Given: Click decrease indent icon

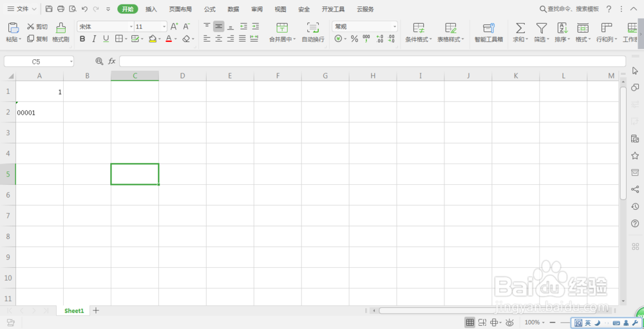Looking at the screenshot, I should 243,26.
